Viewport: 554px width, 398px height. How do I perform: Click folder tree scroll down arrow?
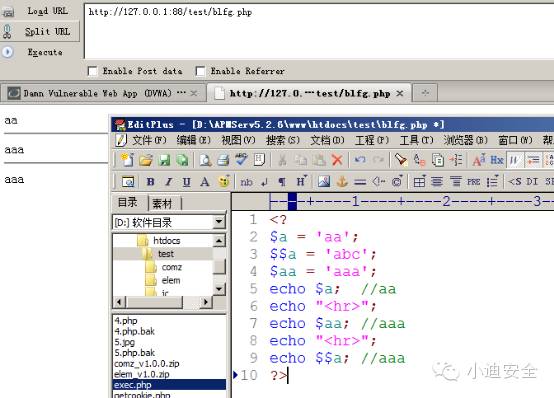point(219,289)
